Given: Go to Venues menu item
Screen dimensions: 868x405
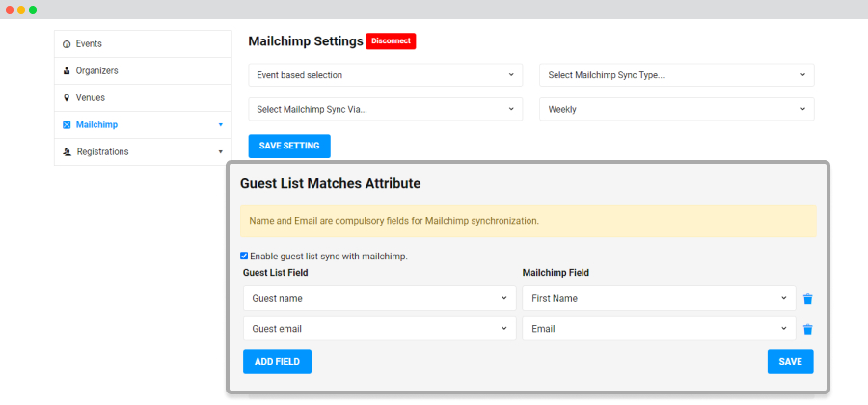Looking at the screenshot, I should click(143, 98).
